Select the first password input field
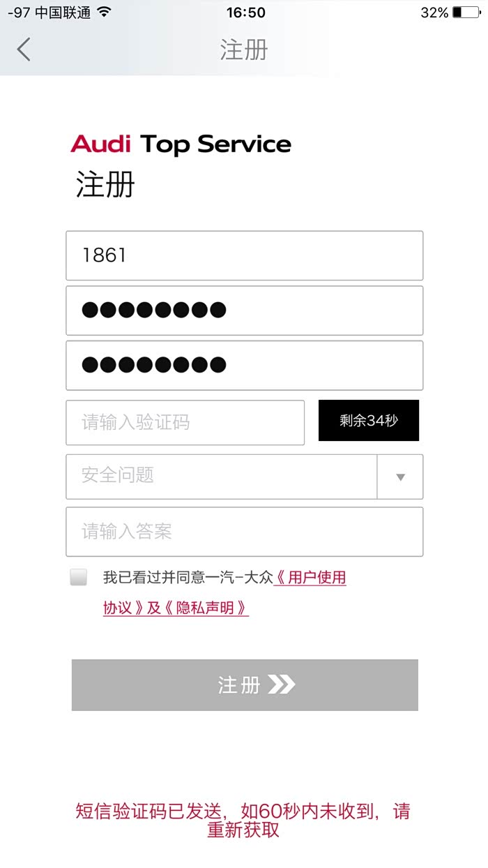Image resolution: width=488 pixels, height=868 pixels. (244, 310)
